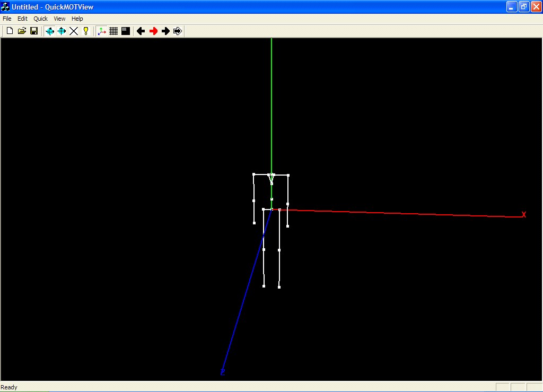Viewport: 543px width, 392px height.
Task: Click the outlined right arrow icon
Action: click(x=178, y=31)
